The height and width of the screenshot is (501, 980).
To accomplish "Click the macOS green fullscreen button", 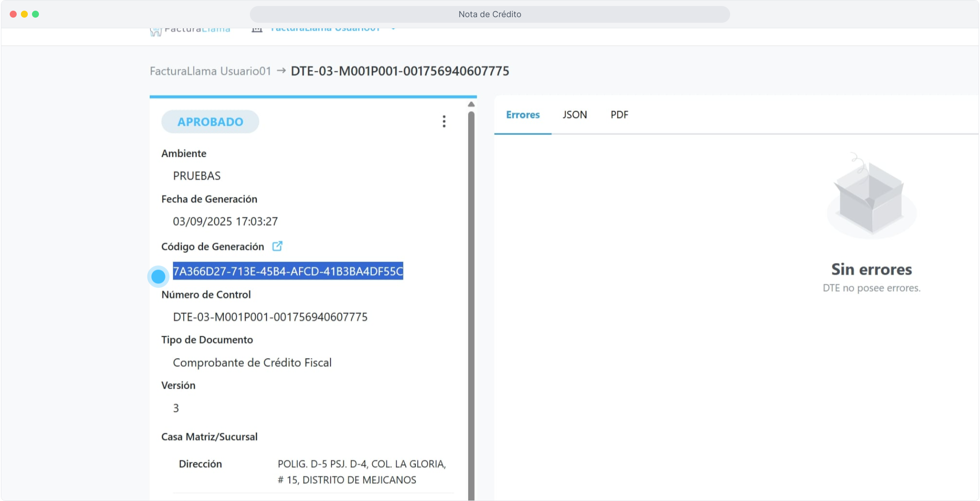I will tap(36, 14).
